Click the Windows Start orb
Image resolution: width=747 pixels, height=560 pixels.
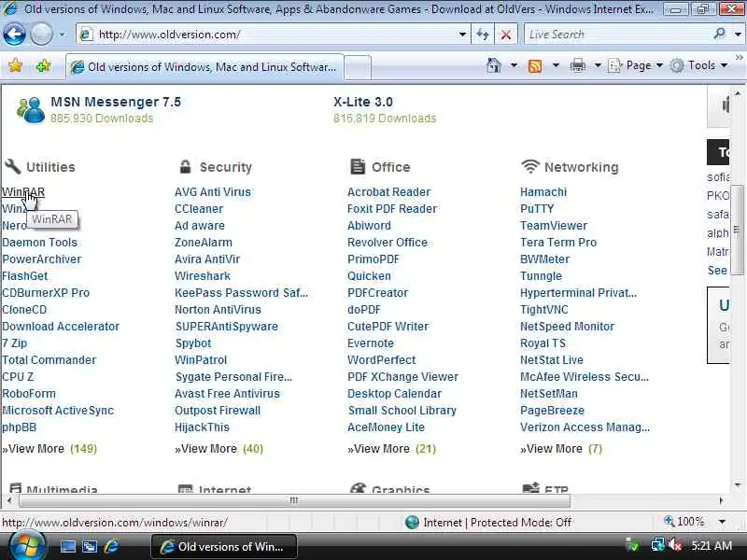(26, 546)
